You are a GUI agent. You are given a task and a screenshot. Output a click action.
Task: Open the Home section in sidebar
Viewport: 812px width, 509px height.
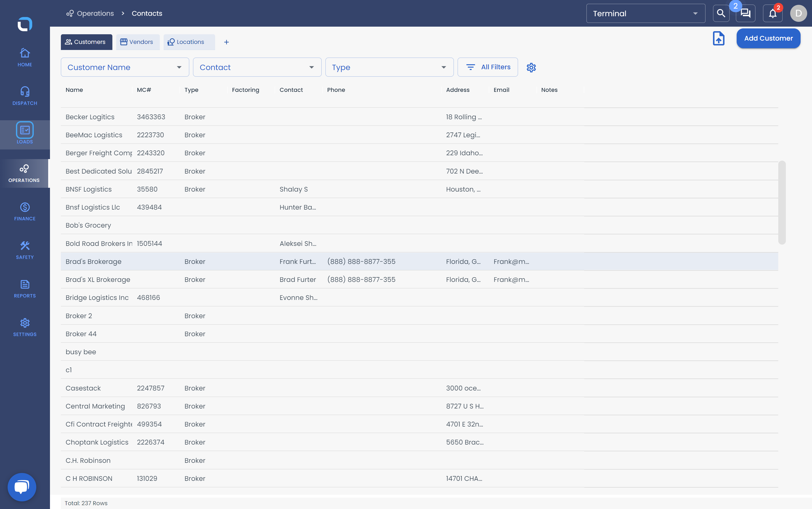coord(25,57)
